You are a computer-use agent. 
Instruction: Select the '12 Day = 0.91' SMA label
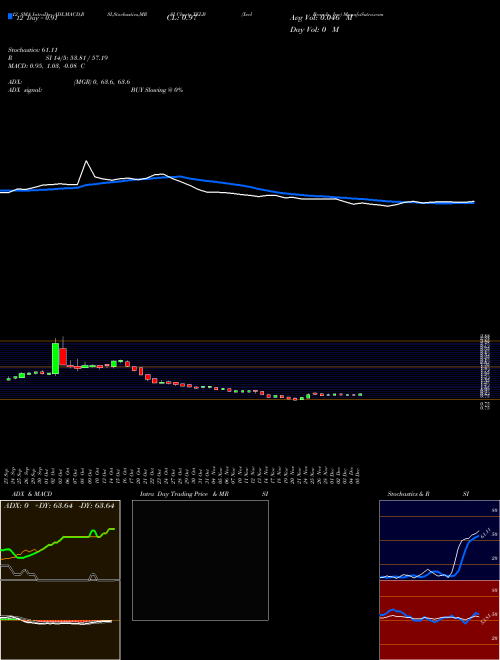click(36, 19)
